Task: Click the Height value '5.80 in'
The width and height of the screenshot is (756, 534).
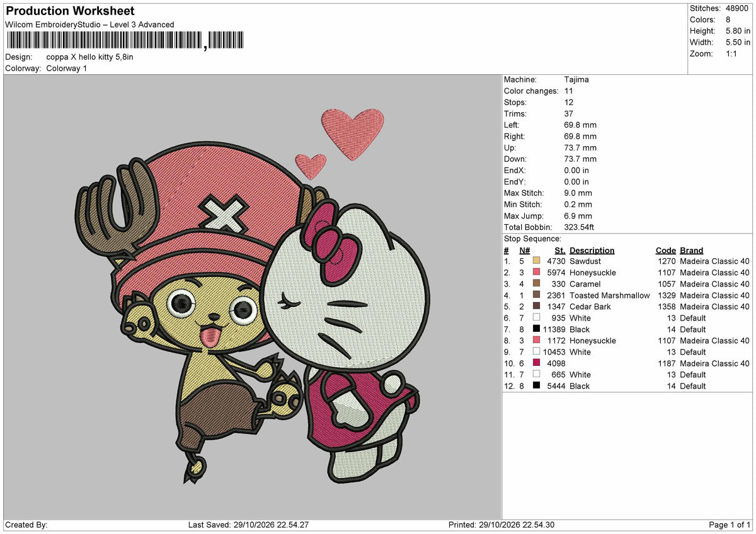Action: [x=738, y=31]
